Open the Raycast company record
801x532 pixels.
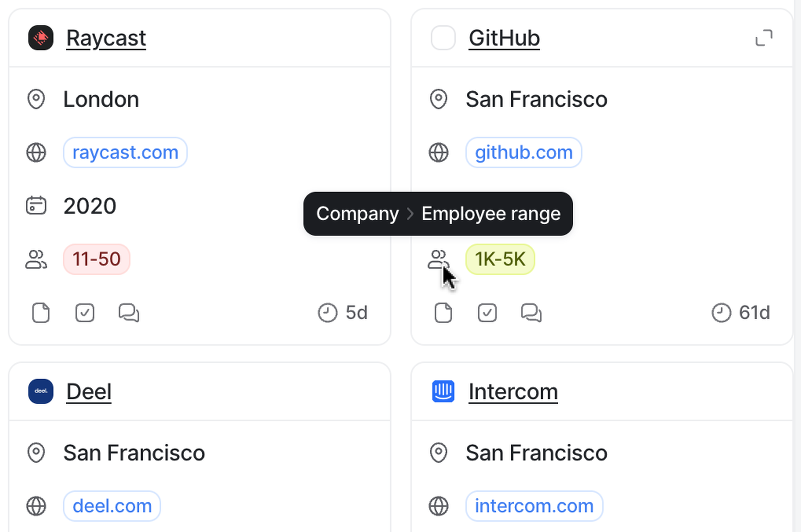tap(106, 38)
